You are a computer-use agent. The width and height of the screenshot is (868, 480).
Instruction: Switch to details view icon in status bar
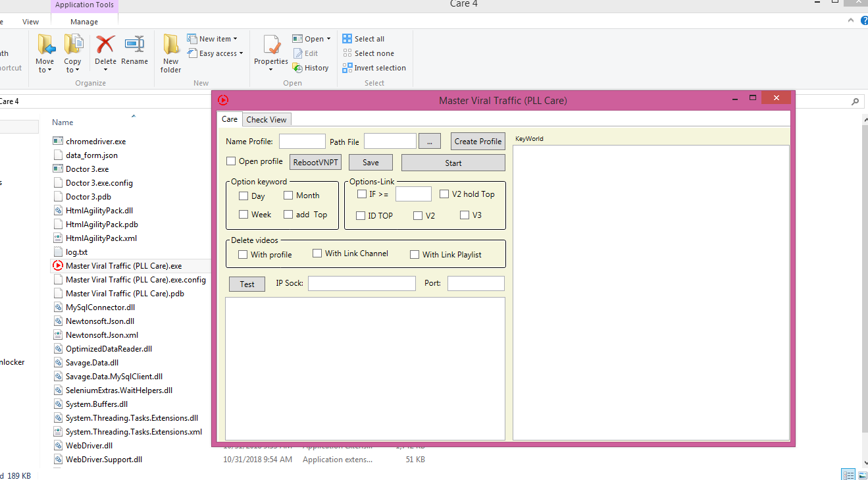coord(848,475)
